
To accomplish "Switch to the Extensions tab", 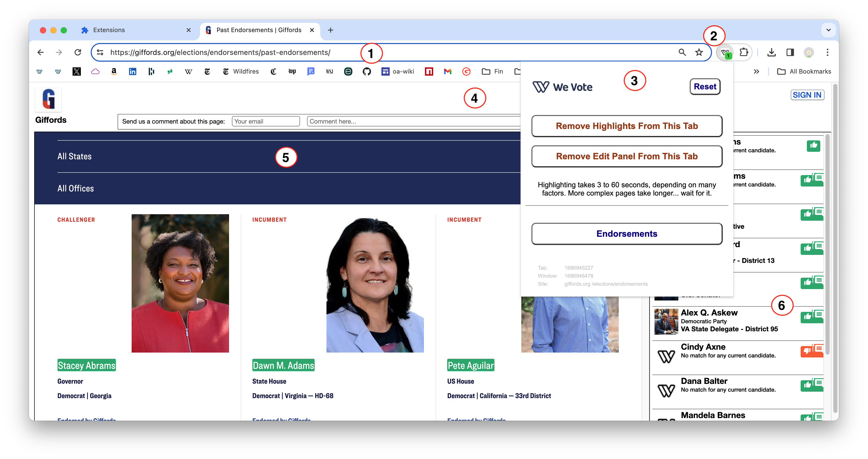I will coord(109,30).
